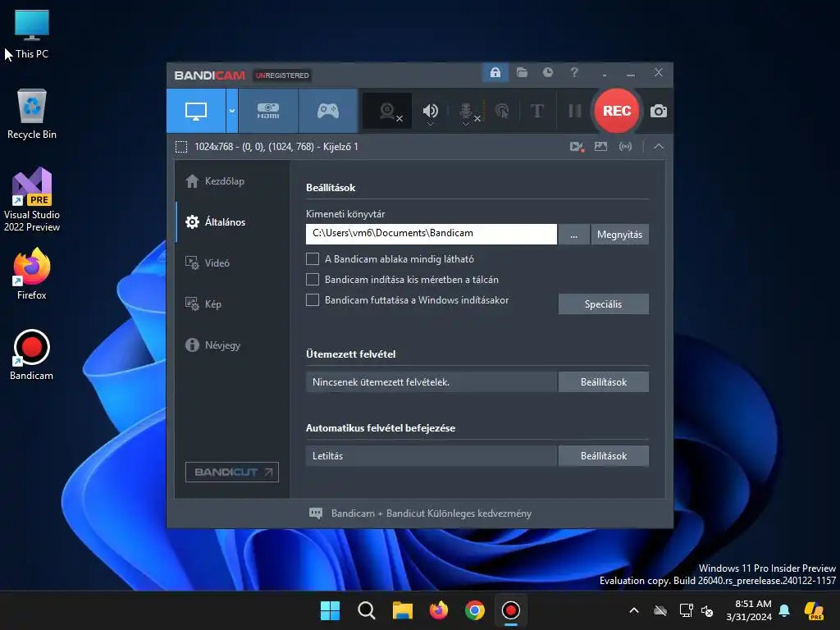Toggle speaker sound icon in toolbar
Screen dimensions: 840x630
(430, 111)
